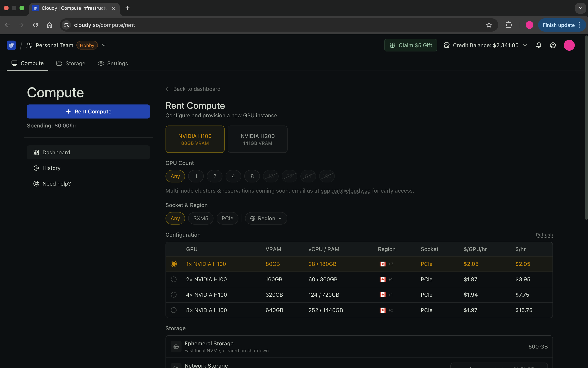Screen dimensions: 588x368
Task: Open the Settings tab
Action: point(113,63)
